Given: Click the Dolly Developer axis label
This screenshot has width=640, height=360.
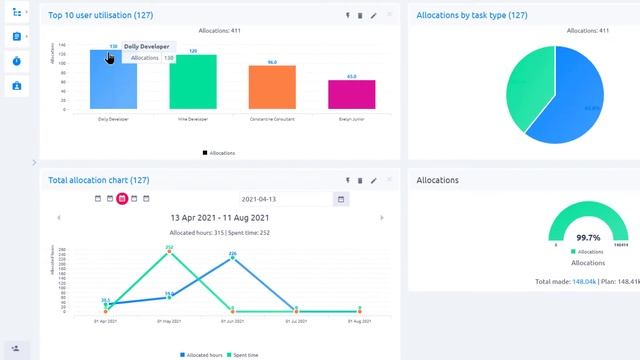Looking at the screenshot, I should pyautogui.click(x=113, y=119).
